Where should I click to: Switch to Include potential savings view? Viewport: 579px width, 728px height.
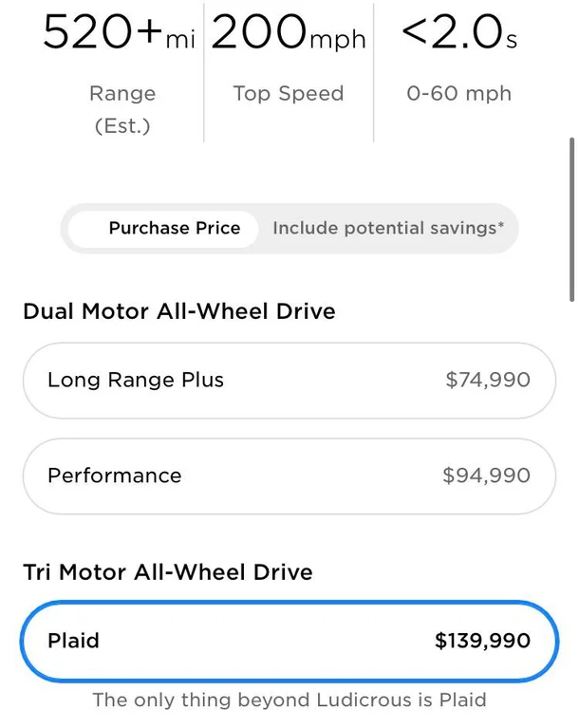tap(387, 229)
